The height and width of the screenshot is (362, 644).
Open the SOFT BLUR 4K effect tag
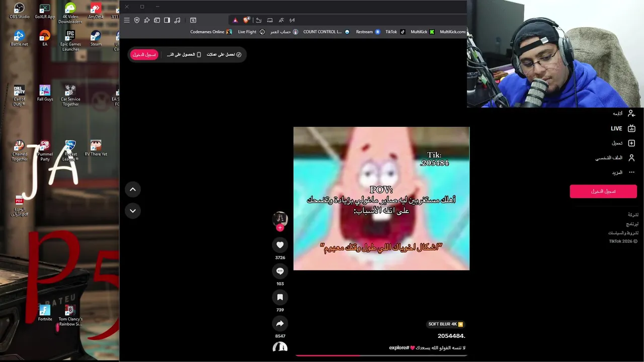tap(446, 324)
